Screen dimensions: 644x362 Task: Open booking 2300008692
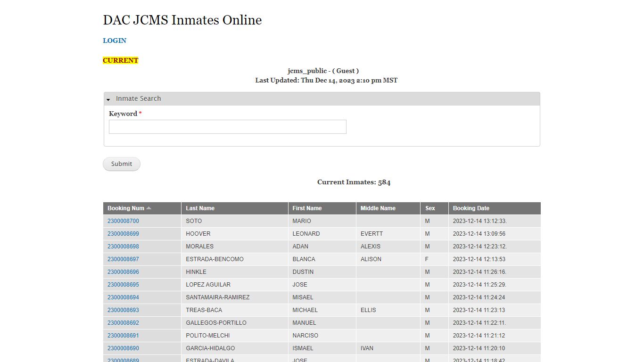[123, 323]
